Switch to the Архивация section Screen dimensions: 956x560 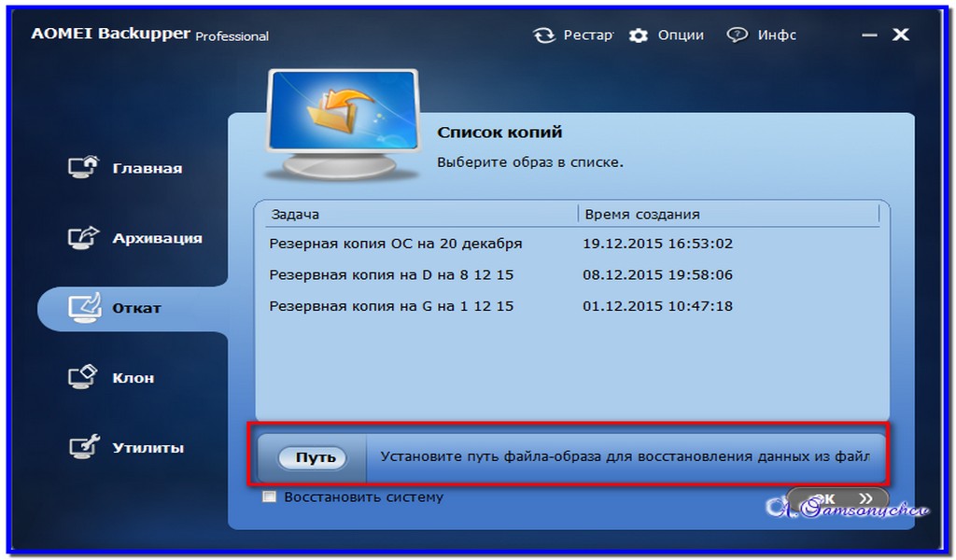tap(157, 238)
